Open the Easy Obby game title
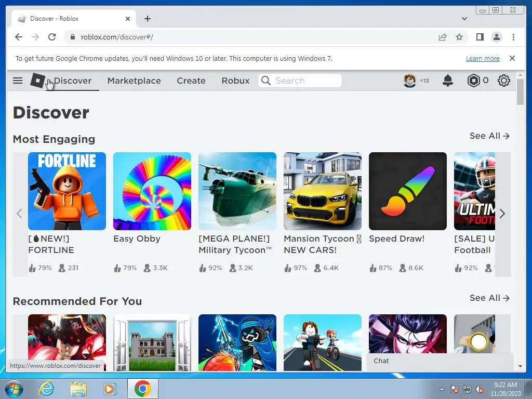Viewport: 532px width, 399px height. point(137,238)
